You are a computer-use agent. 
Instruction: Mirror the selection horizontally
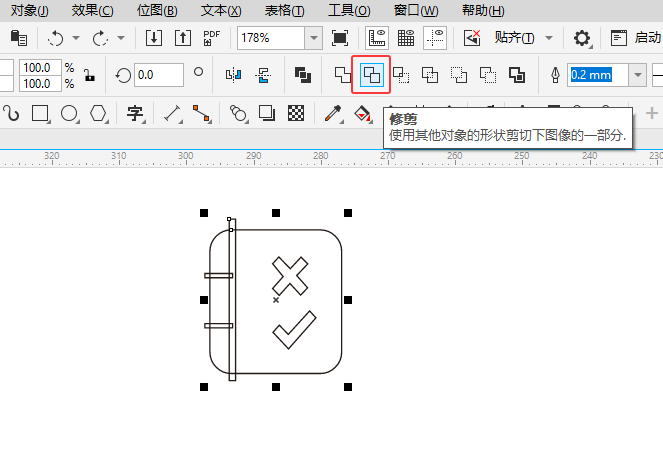(233, 75)
